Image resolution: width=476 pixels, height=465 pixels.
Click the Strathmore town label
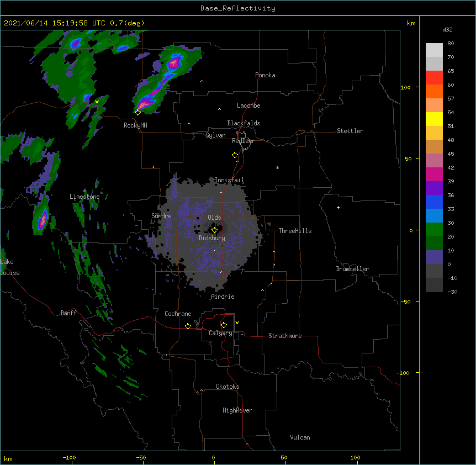(x=285, y=336)
